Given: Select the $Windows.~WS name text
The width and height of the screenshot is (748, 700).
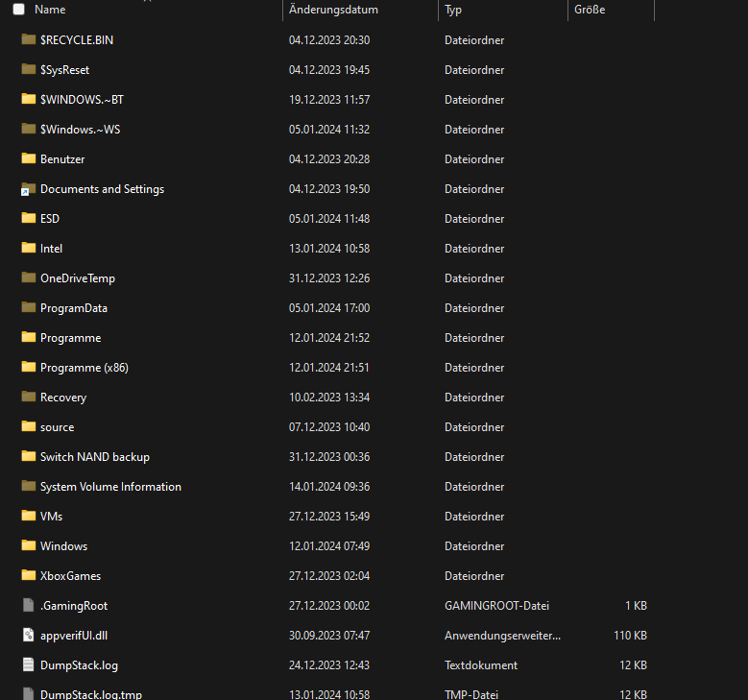Looking at the screenshot, I should click(x=80, y=130).
